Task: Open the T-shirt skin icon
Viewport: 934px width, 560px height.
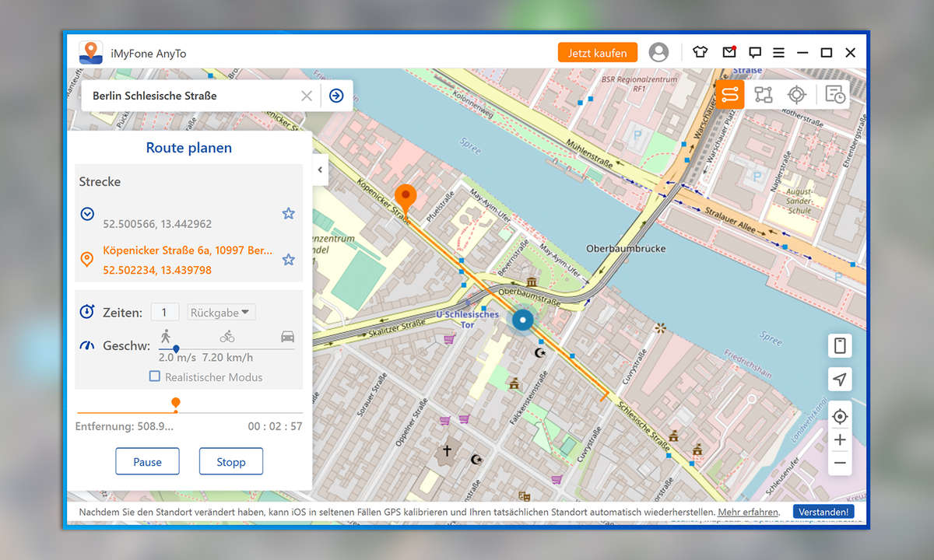Action: click(x=700, y=53)
